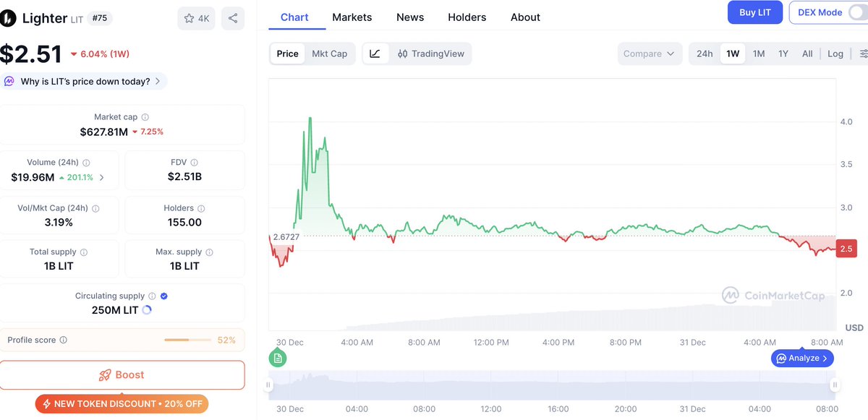Open info icon next to Profile score

[63, 340]
